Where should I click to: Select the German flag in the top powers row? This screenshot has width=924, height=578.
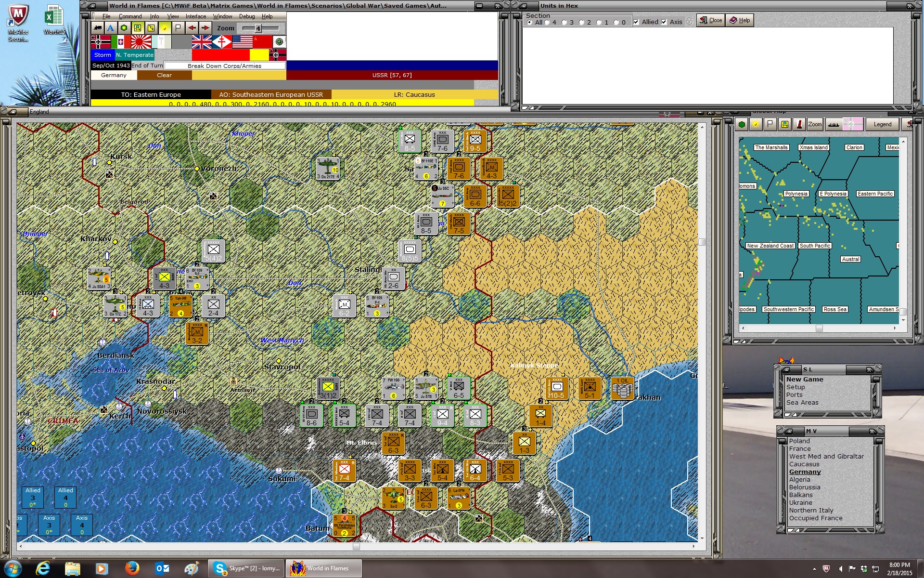point(101,42)
